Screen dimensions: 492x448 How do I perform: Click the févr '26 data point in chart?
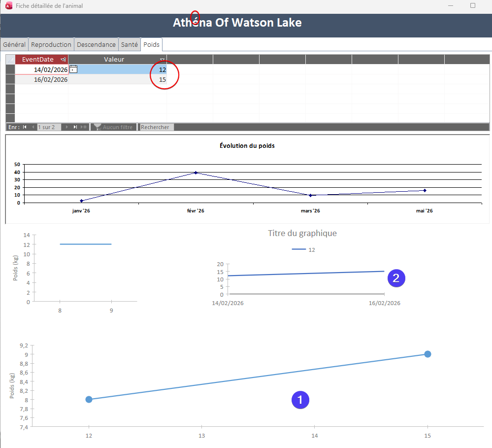pos(196,172)
